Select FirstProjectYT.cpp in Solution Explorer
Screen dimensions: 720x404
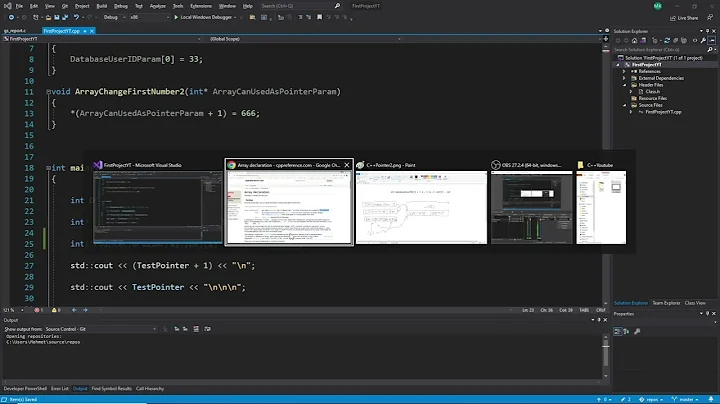[663, 112]
